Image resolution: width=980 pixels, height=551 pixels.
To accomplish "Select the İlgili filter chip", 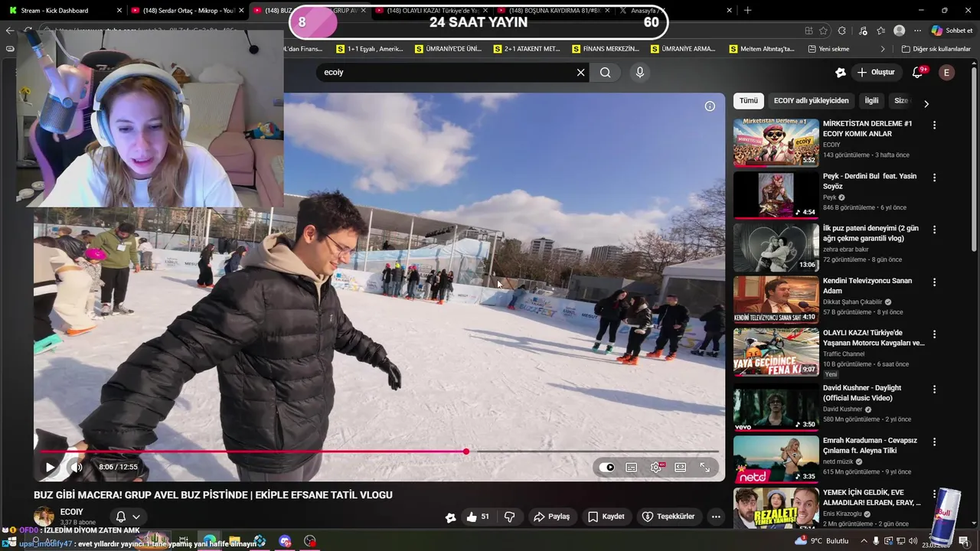I will click(871, 100).
